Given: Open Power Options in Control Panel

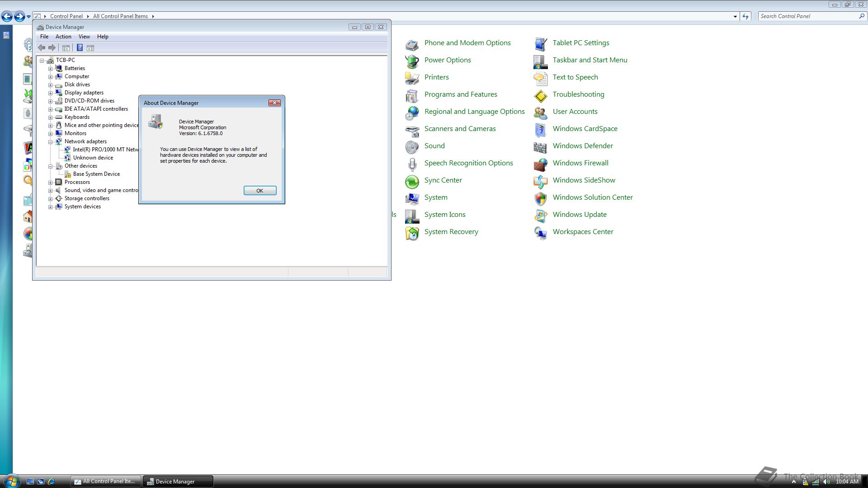Looking at the screenshot, I should pyautogui.click(x=448, y=60).
